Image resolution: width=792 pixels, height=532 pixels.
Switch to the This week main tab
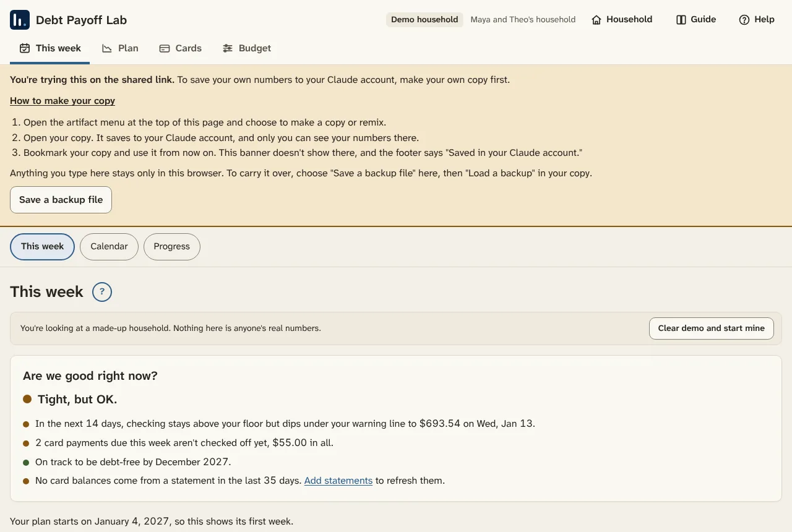click(x=50, y=48)
